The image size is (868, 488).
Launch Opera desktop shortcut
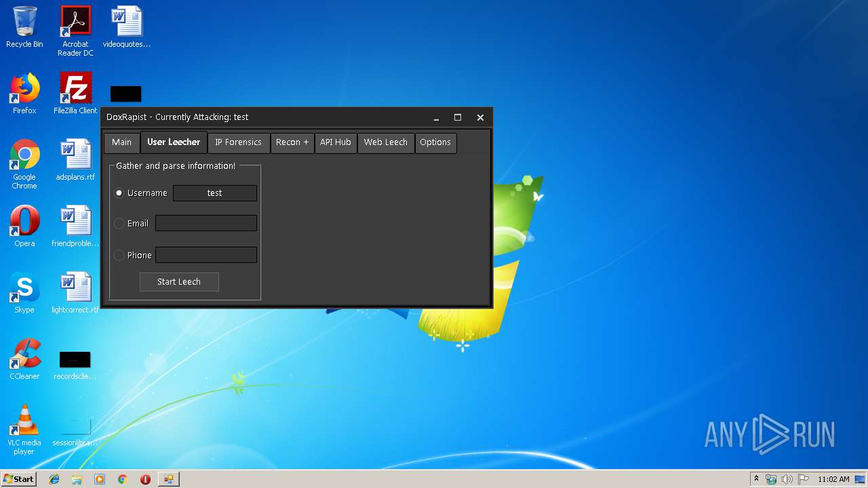pos(24,226)
